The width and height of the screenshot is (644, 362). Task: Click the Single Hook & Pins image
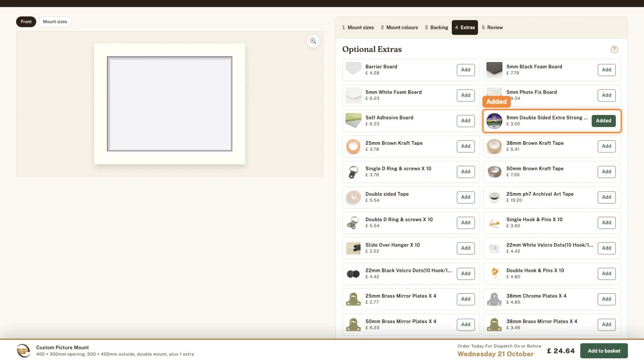[494, 222]
